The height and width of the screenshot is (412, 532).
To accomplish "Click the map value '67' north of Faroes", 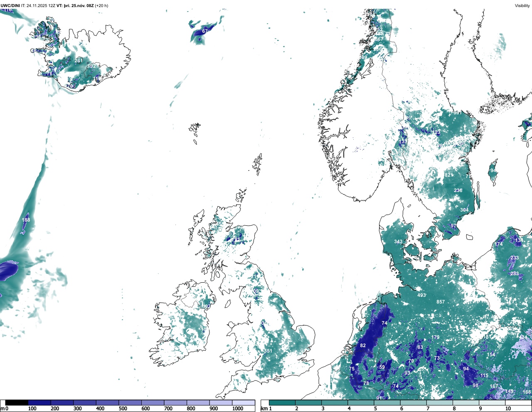I will coord(205,31).
